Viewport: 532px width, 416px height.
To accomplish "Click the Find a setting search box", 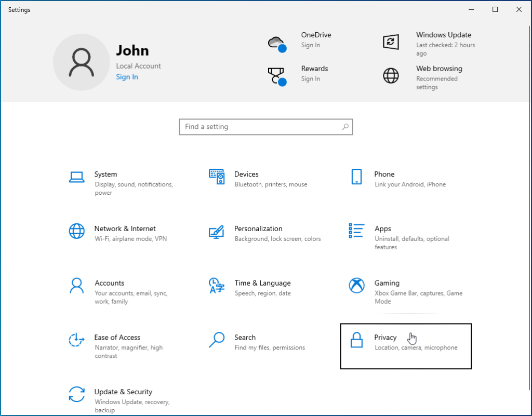I will point(266,127).
